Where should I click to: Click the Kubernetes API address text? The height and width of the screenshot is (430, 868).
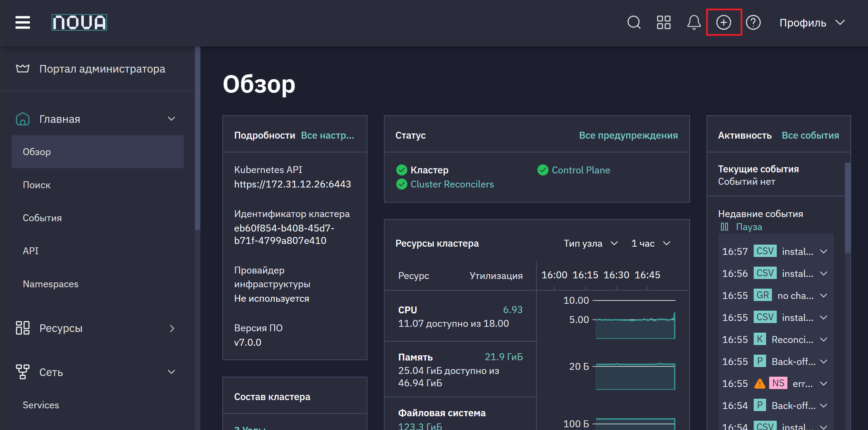pos(292,184)
